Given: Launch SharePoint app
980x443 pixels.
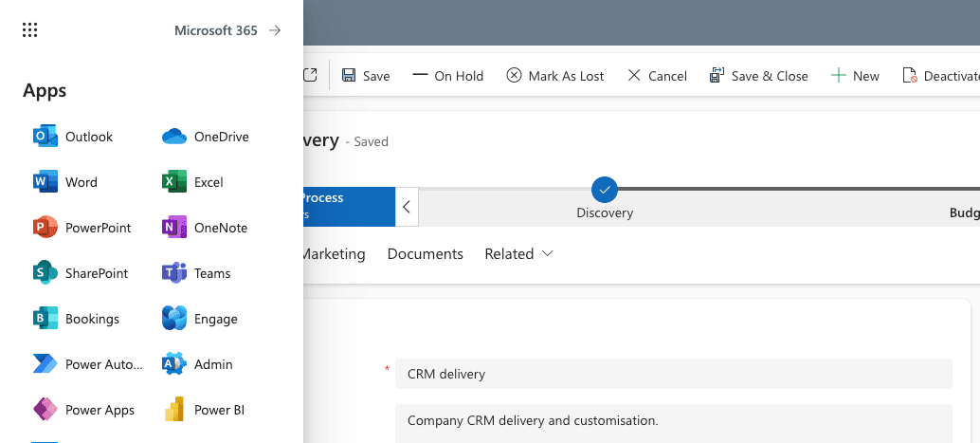Looking at the screenshot, I should (x=80, y=273).
